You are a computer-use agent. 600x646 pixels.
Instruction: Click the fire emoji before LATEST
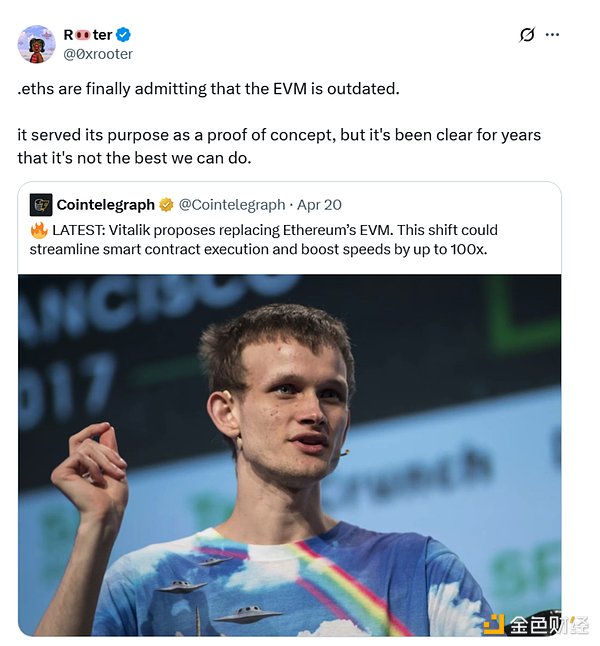tap(38, 229)
